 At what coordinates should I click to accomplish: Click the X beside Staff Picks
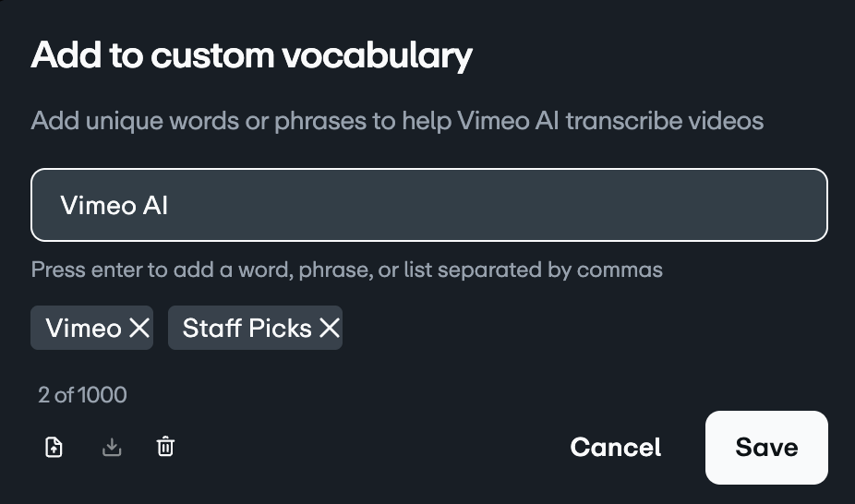pos(330,328)
